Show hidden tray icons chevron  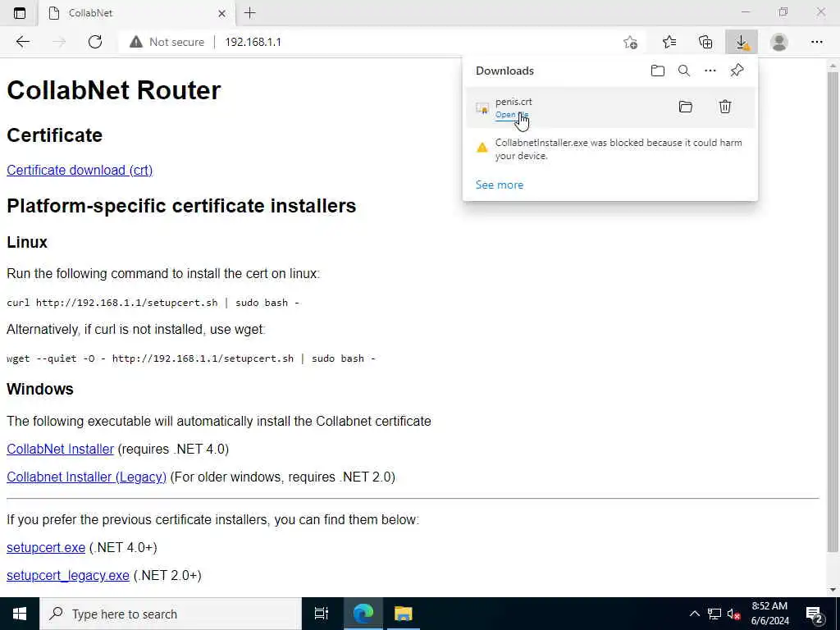[694, 614]
